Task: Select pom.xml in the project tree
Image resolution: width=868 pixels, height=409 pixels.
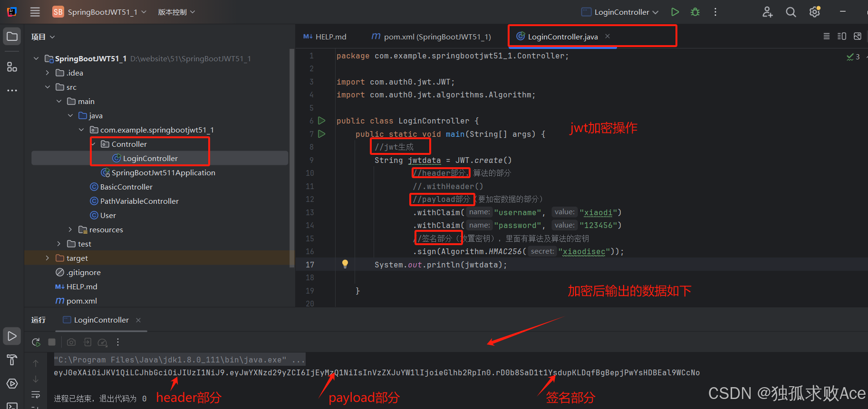Action: (x=81, y=301)
